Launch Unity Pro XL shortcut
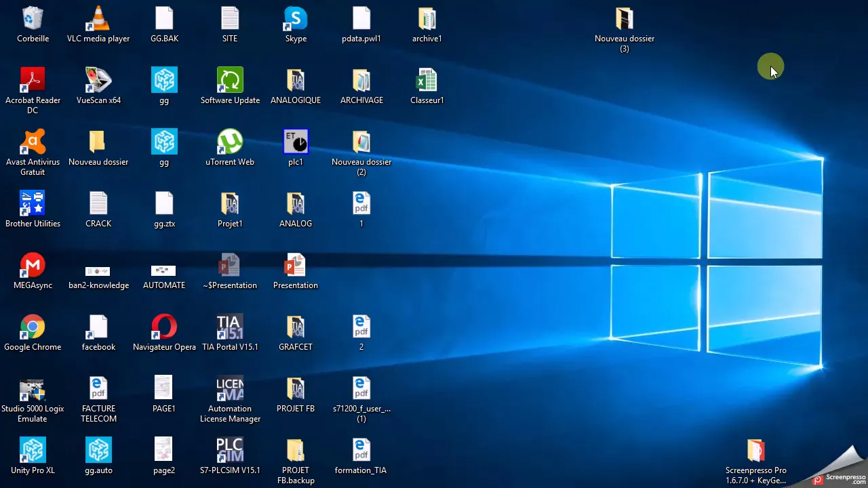The width and height of the screenshot is (868, 488). (33, 451)
